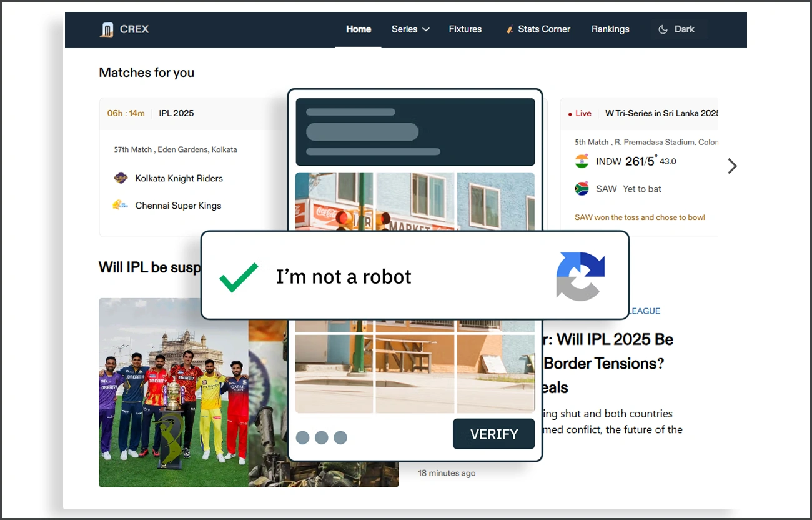
Task: Click the reCAPTCHA refresh logo icon
Action: [580, 276]
